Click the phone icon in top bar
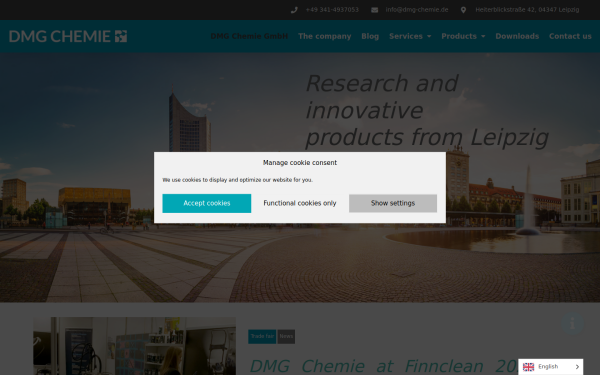Viewport: 600px width, 375px height. (x=294, y=10)
